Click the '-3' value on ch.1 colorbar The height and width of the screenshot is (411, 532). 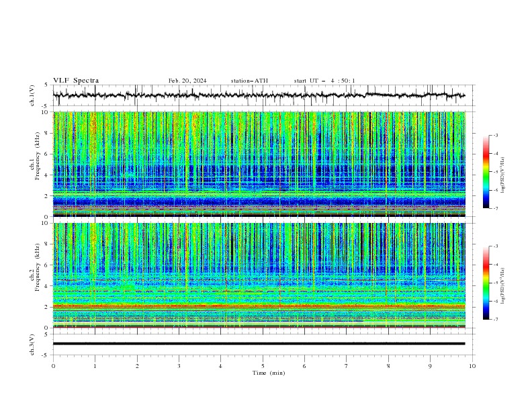(x=495, y=135)
